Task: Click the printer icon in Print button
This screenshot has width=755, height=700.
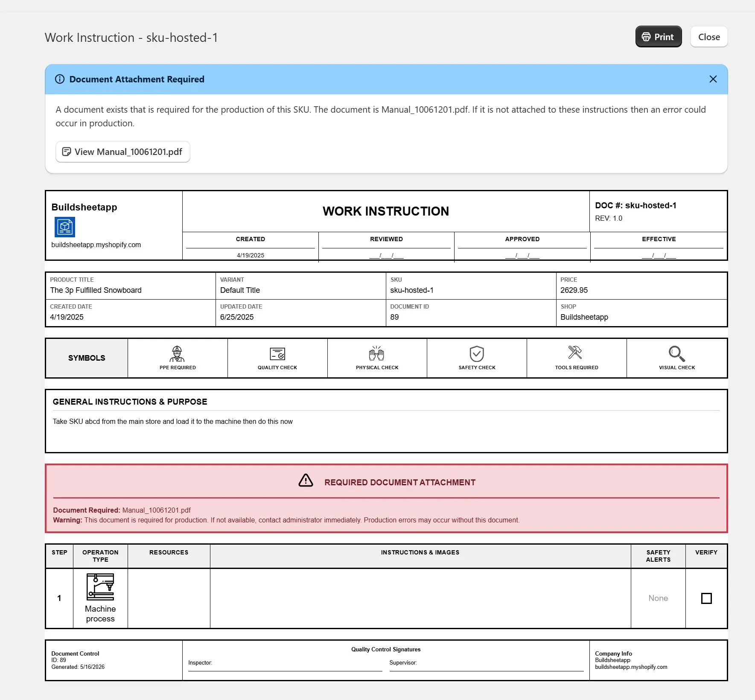Action: (646, 37)
